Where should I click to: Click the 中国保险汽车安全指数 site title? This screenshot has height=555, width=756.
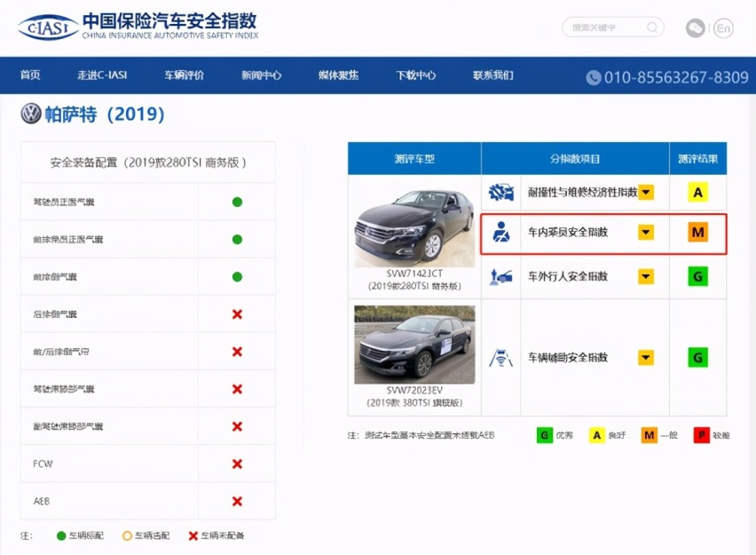pyautogui.click(x=169, y=21)
